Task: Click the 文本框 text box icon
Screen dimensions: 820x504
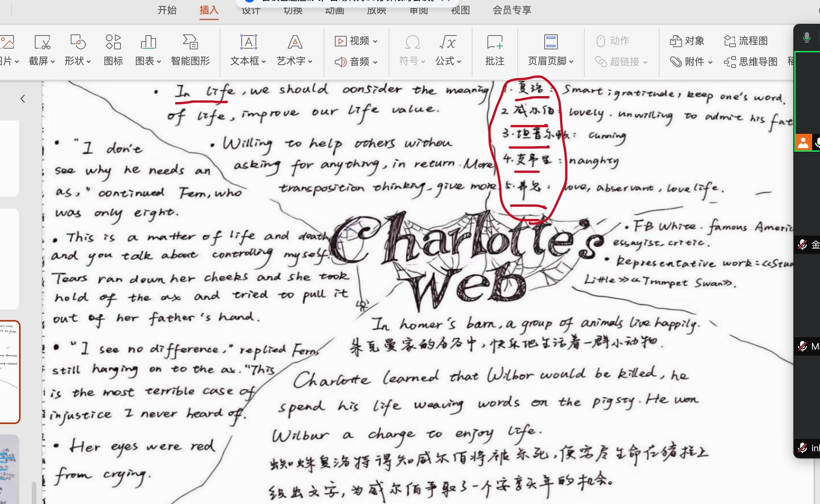Action: click(248, 43)
